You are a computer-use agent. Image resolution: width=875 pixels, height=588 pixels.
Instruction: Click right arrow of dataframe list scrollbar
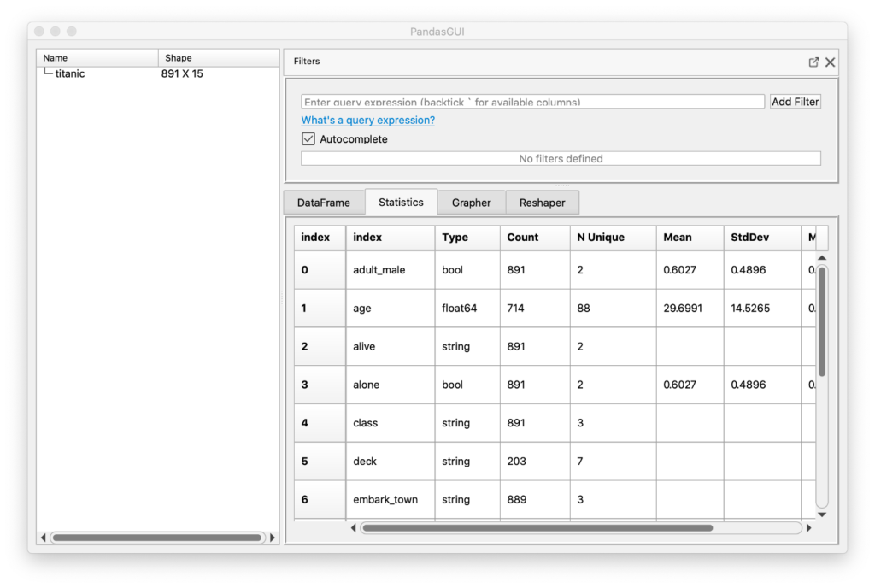[273, 538]
